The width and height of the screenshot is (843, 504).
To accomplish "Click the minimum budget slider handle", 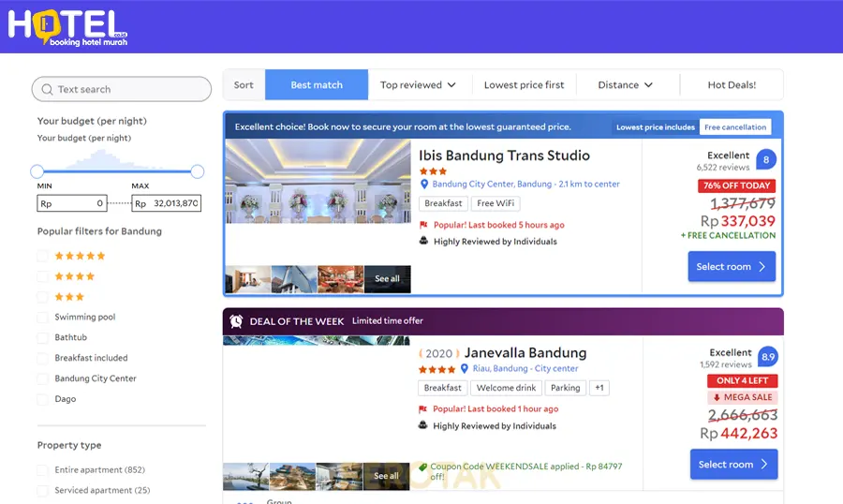I will (x=37, y=171).
